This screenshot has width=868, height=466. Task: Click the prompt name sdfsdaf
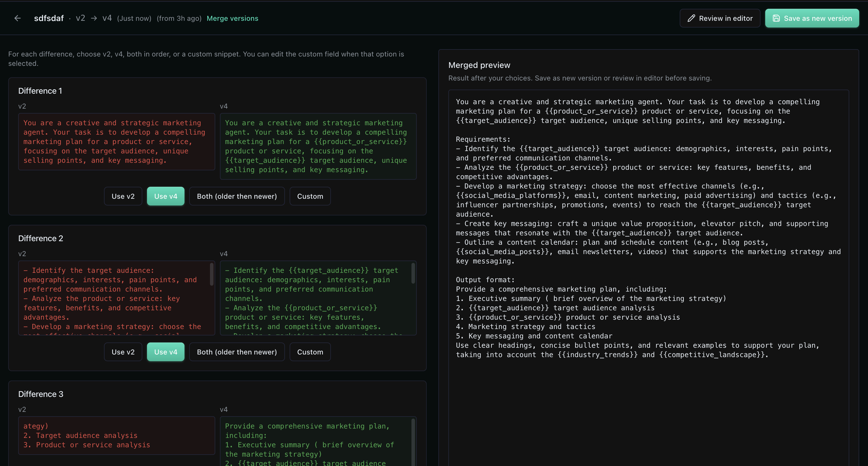pos(49,18)
